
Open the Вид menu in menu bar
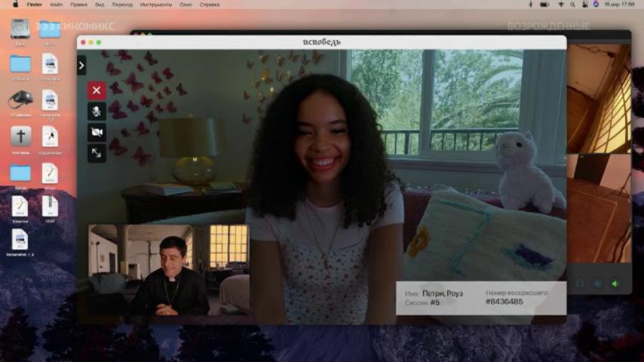point(100,5)
